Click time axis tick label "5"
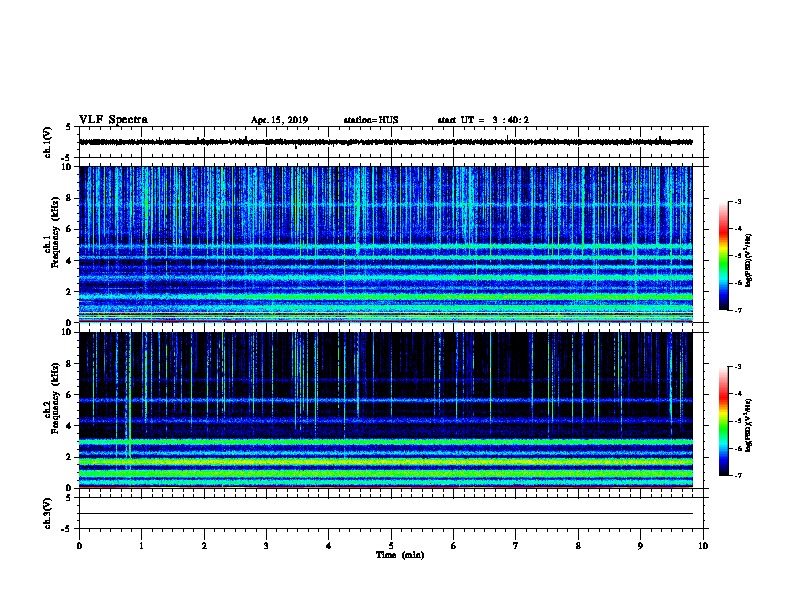This screenshot has width=792, height=612. [391, 546]
